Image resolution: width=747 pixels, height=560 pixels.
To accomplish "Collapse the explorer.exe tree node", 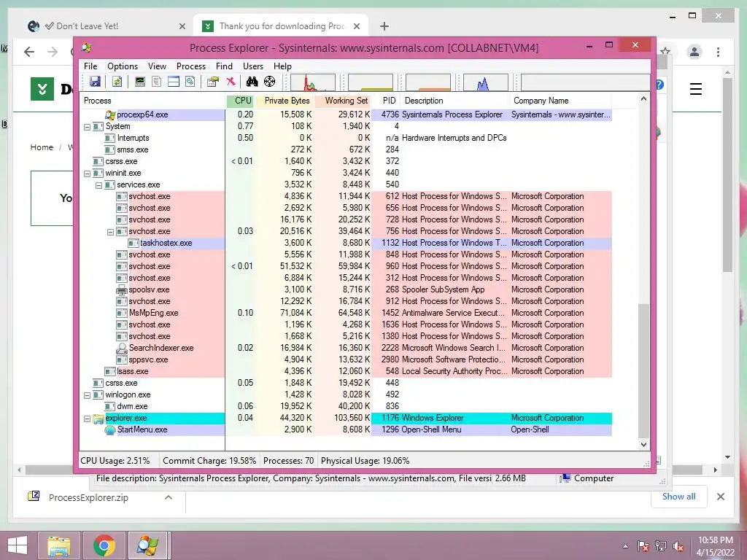I will [x=88, y=419].
